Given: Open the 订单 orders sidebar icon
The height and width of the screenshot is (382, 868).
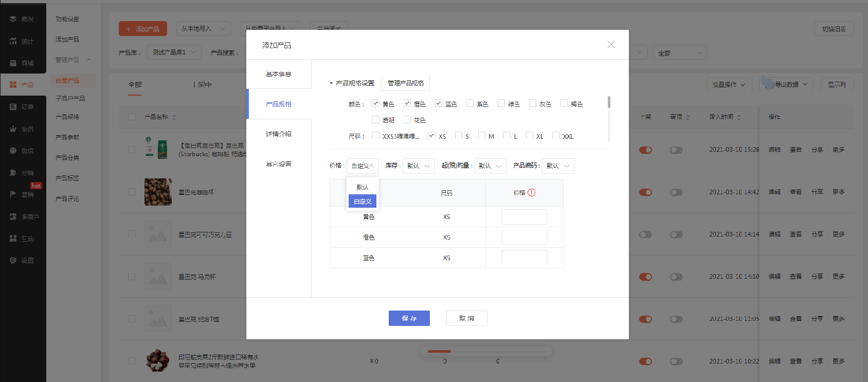Looking at the screenshot, I should [13, 106].
